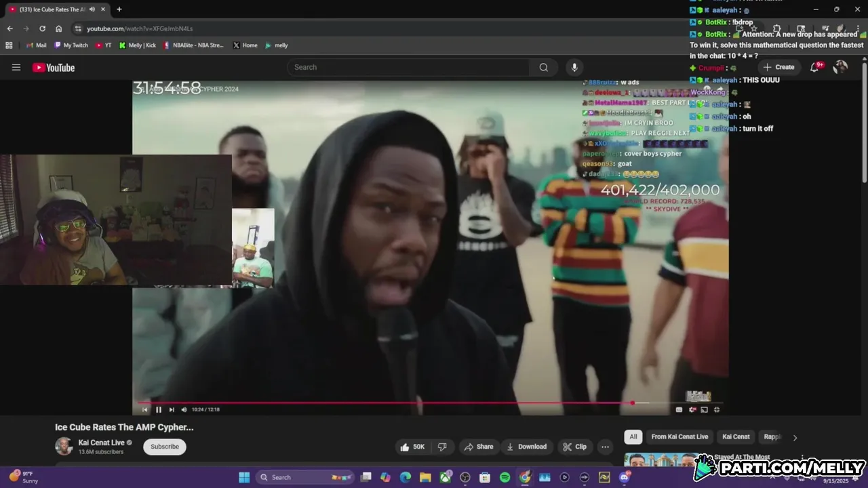Viewport: 868px width, 488px height.
Task: Click the YouTube Create button
Action: click(778, 67)
